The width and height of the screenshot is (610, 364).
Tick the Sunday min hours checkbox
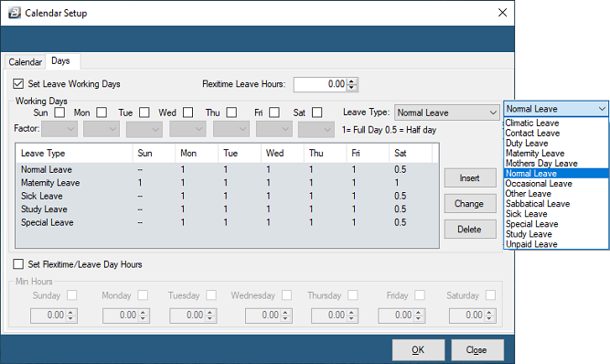click(71, 295)
